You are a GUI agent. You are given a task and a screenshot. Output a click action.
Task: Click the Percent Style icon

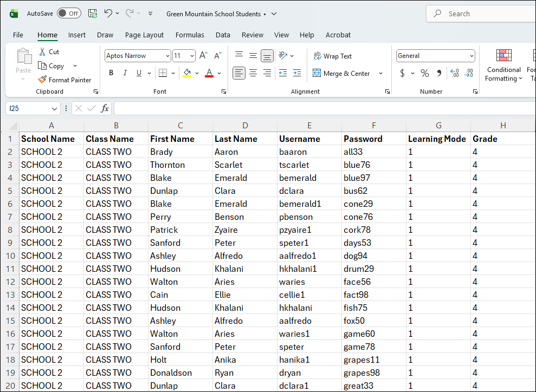[x=425, y=73]
